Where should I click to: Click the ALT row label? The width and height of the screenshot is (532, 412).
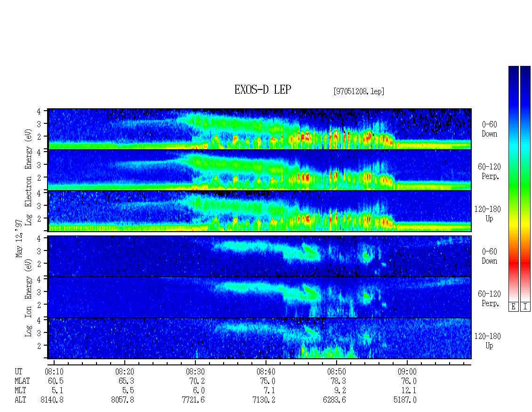(20, 400)
